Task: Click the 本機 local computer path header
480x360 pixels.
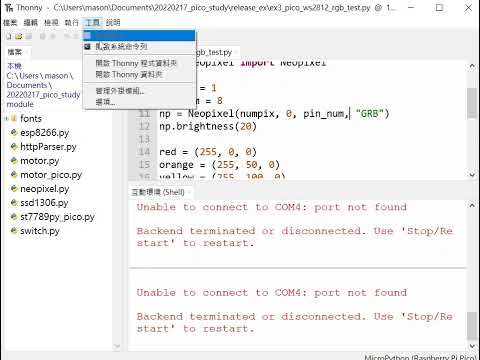Action: click(14, 66)
